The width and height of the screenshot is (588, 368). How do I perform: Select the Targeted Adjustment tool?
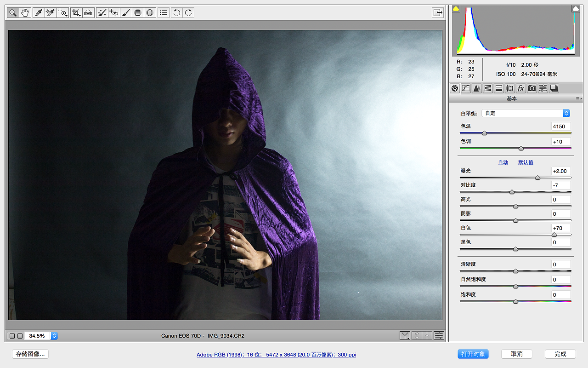(x=63, y=12)
